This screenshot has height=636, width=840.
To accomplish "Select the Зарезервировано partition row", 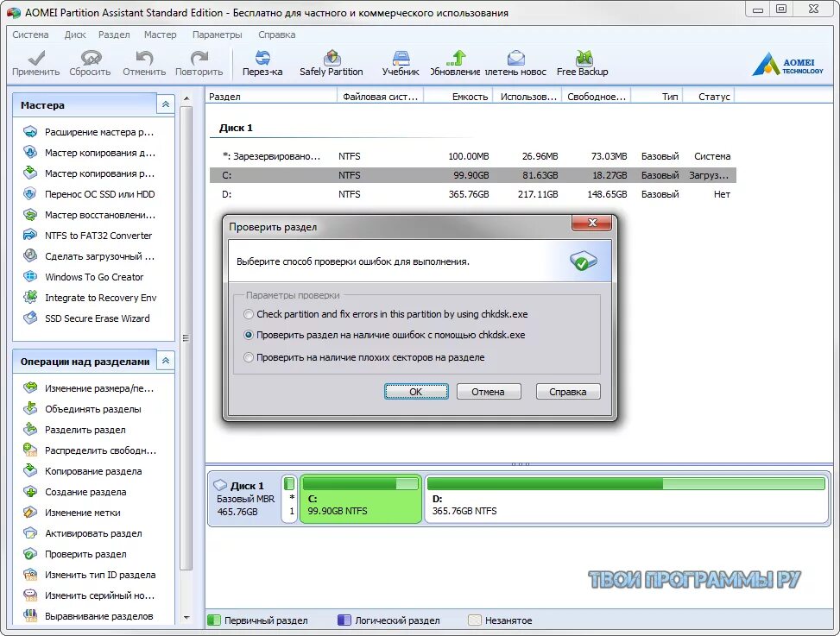I will pos(473,156).
